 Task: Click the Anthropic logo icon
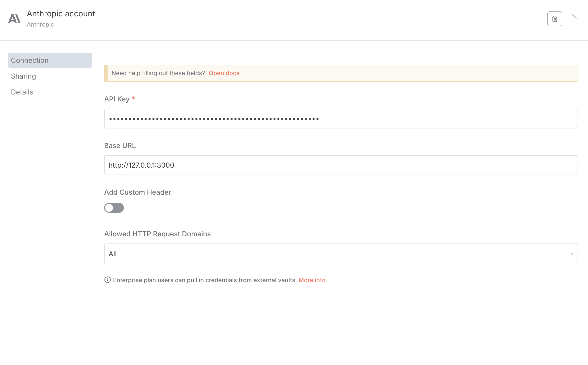point(14,19)
